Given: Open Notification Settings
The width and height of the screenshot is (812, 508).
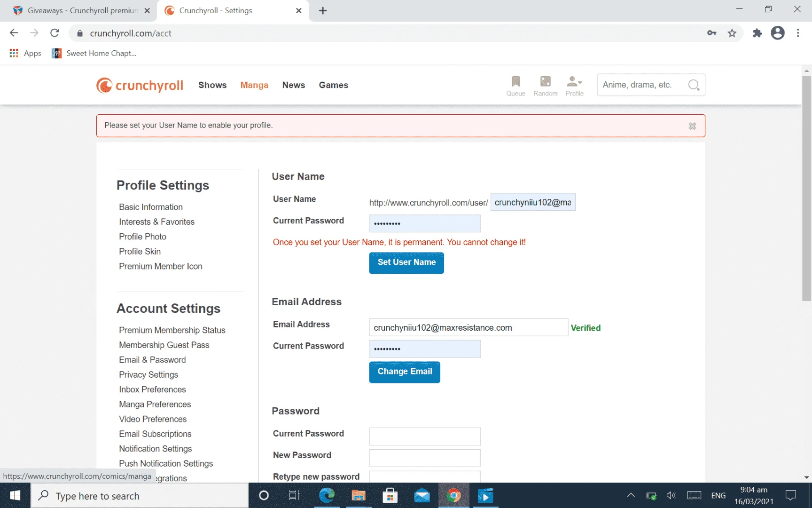Looking at the screenshot, I should point(155,449).
